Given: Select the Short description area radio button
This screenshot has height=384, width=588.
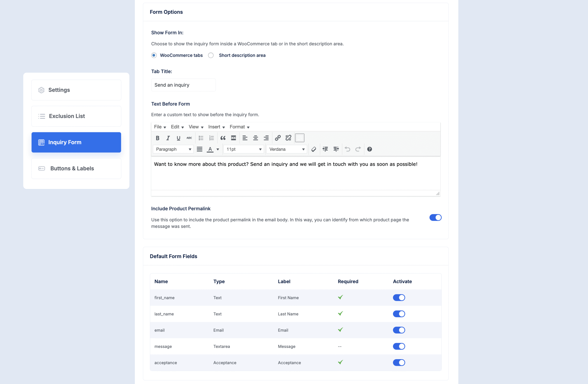Looking at the screenshot, I should 211,55.
